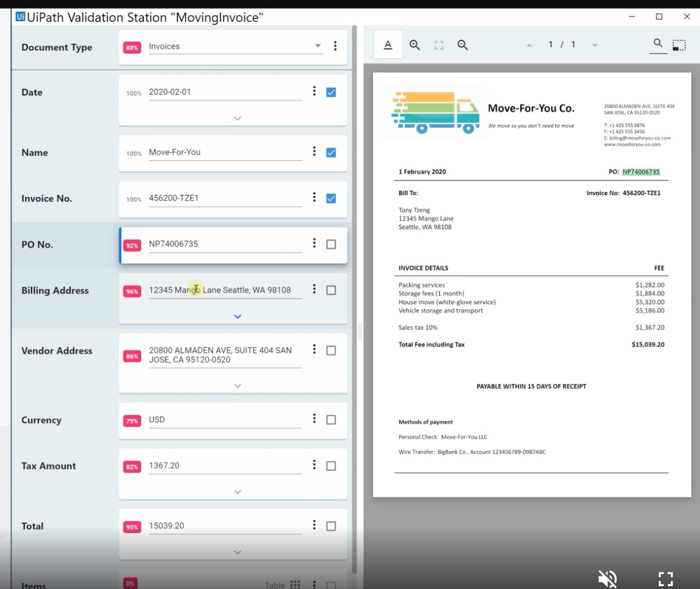The height and width of the screenshot is (589, 700).
Task: Click the $15,039.20 total in the invoice
Action: (648, 344)
